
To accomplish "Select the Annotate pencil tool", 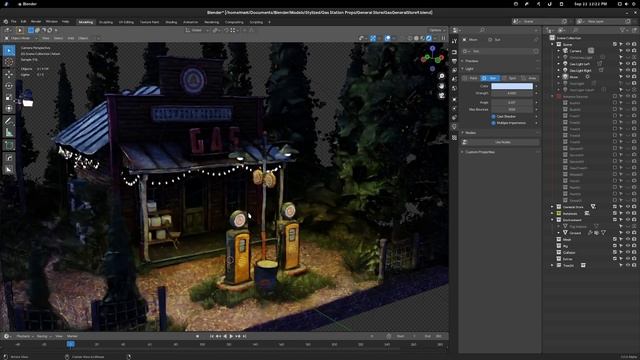I will (9, 121).
